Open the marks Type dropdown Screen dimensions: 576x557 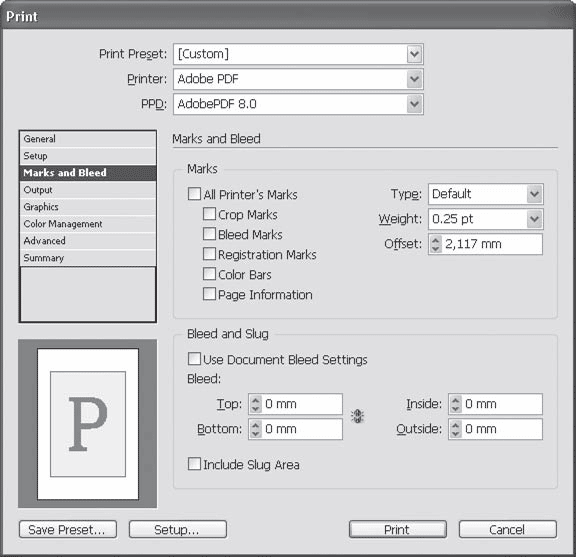point(486,194)
